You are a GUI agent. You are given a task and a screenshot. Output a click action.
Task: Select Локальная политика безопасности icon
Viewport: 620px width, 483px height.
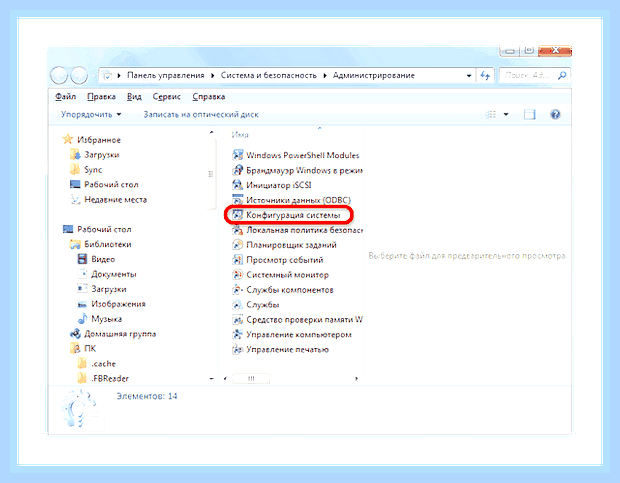coord(237,230)
